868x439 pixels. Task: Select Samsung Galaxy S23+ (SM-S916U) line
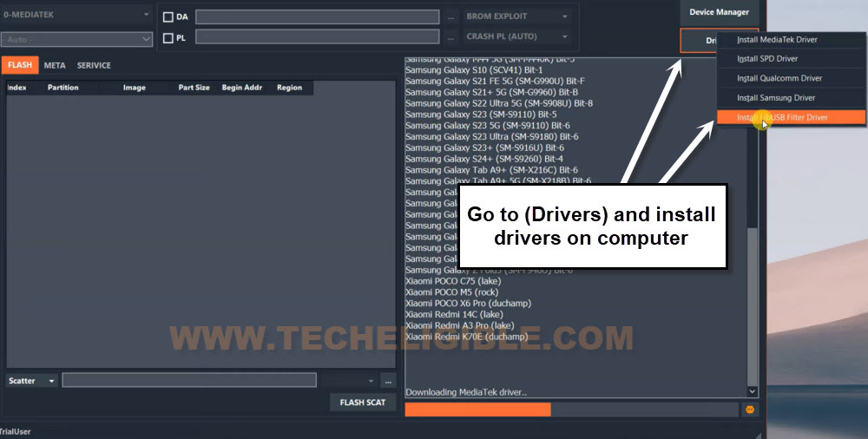click(485, 147)
